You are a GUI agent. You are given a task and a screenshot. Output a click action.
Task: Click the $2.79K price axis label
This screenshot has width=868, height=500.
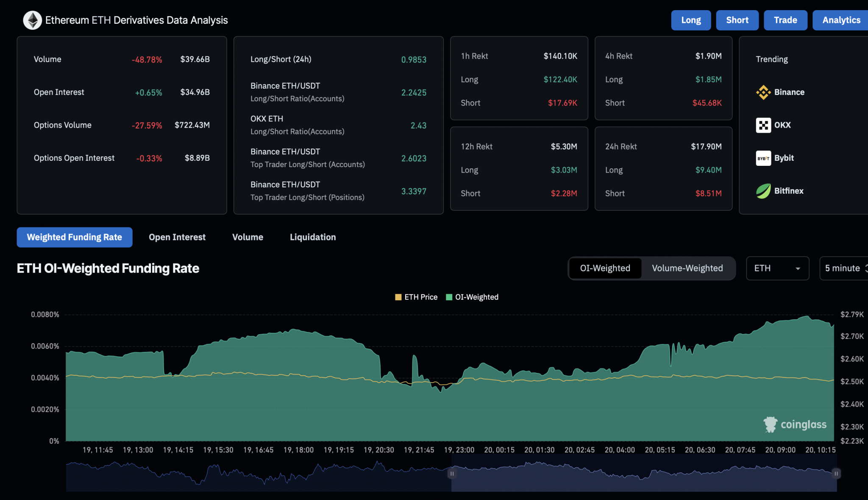852,314
